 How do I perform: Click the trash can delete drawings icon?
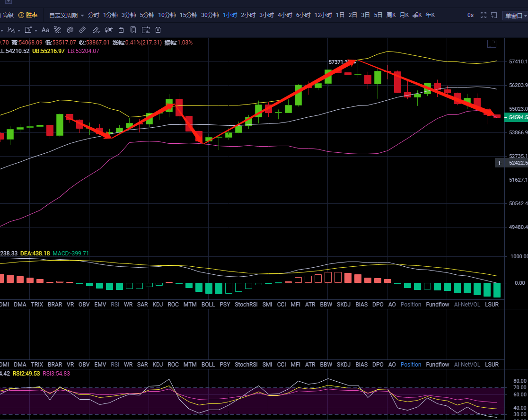[x=158, y=30]
